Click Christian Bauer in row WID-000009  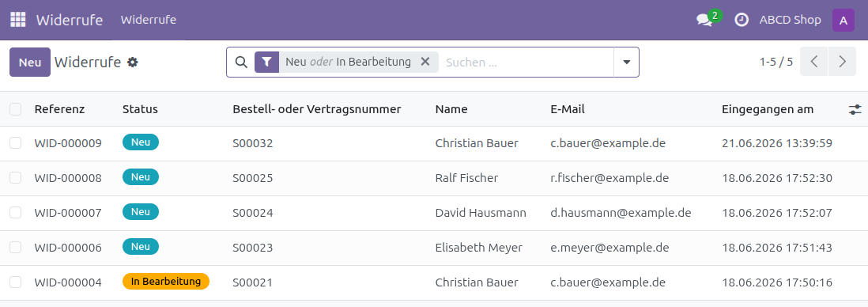pyautogui.click(x=477, y=143)
